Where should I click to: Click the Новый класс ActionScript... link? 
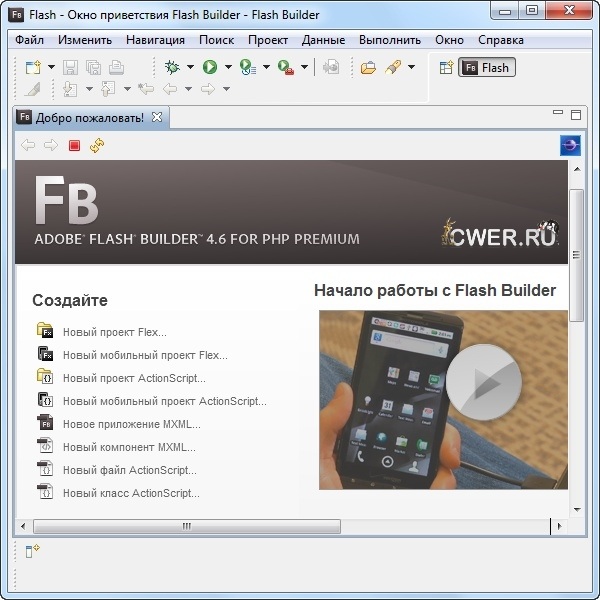[131, 493]
